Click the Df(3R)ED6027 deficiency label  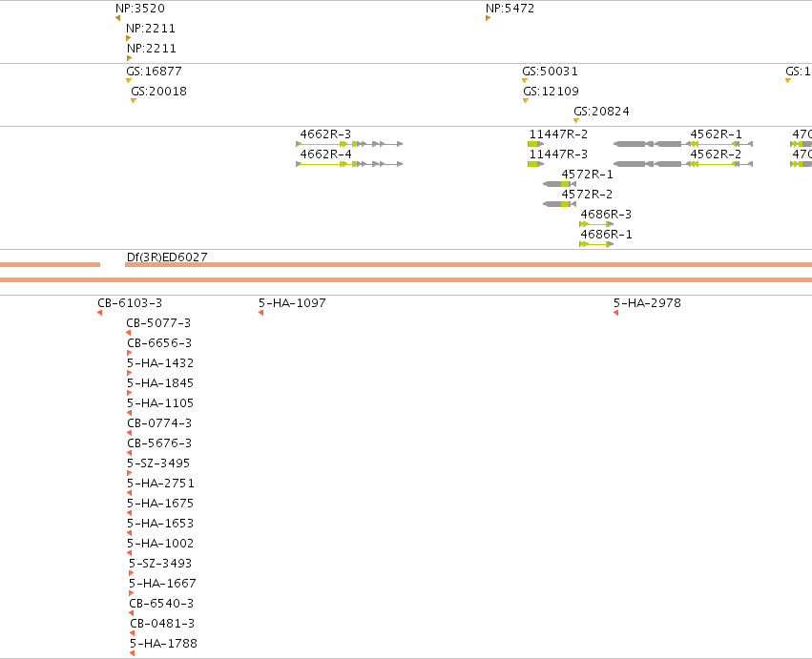pyautogui.click(x=167, y=257)
